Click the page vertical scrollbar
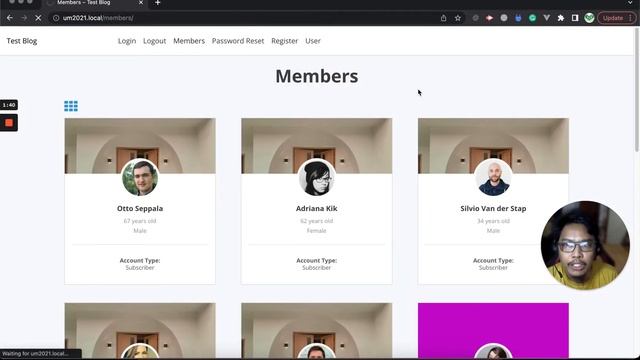This screenshot has width=640, height=360. 637,90
